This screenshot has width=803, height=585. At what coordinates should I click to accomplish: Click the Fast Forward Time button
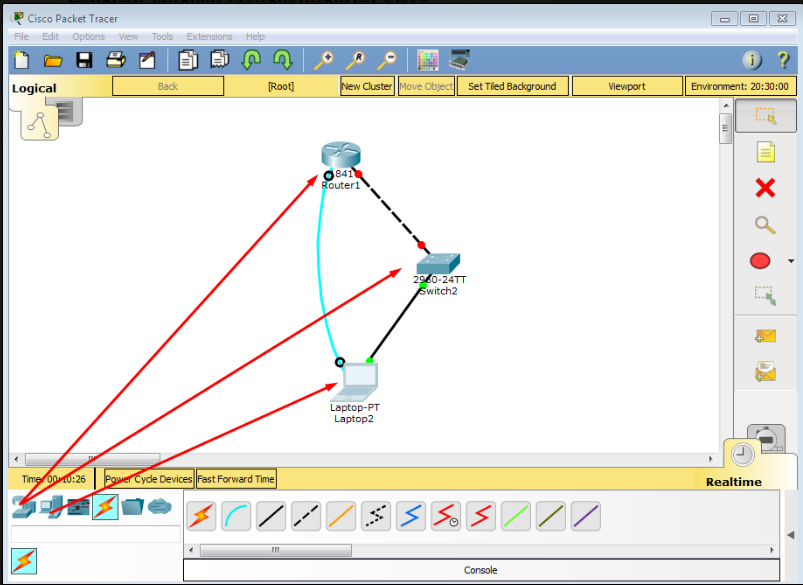[235, 478]
